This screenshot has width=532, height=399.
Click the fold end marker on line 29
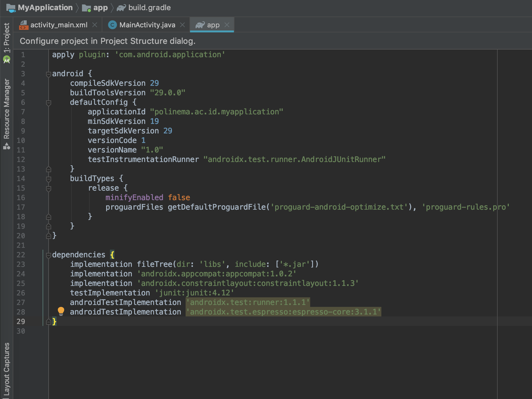pos(49,321)
